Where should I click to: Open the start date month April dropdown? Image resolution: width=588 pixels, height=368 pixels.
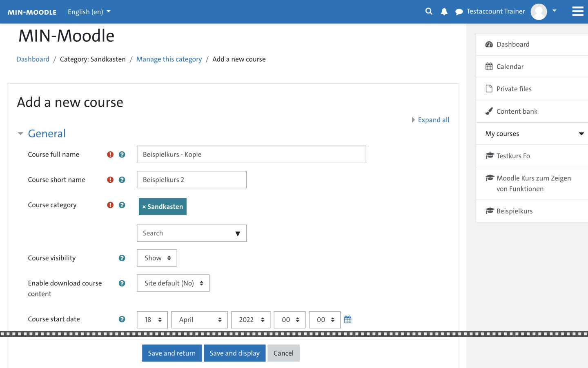[199, 320]
